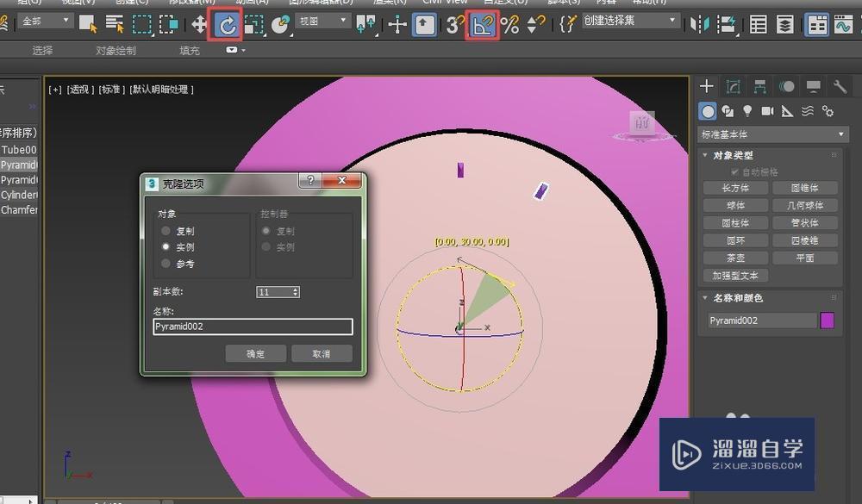This screenshot has height=504, width=862.
Task: Open the Civil View menu
Action: coord(444,3)
